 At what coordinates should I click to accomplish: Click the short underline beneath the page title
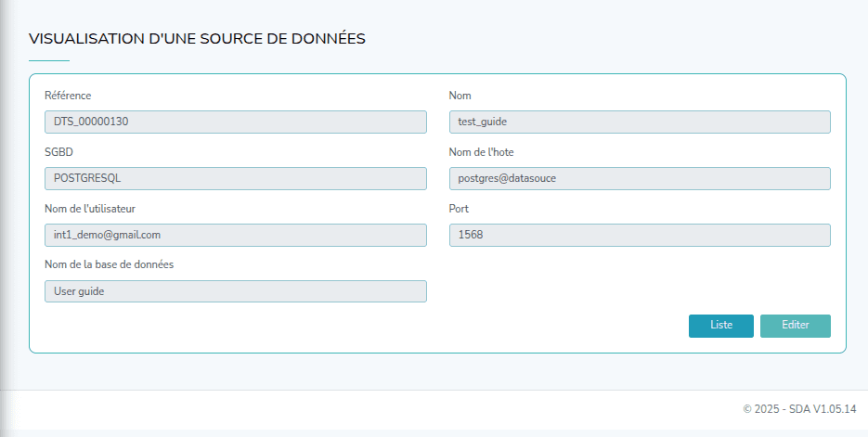(x=49, y=60)
